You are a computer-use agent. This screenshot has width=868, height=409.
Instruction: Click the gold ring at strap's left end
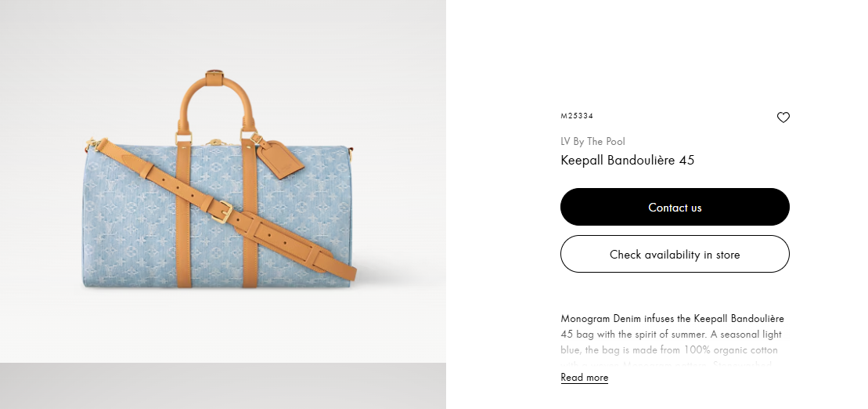pos(92,144)
